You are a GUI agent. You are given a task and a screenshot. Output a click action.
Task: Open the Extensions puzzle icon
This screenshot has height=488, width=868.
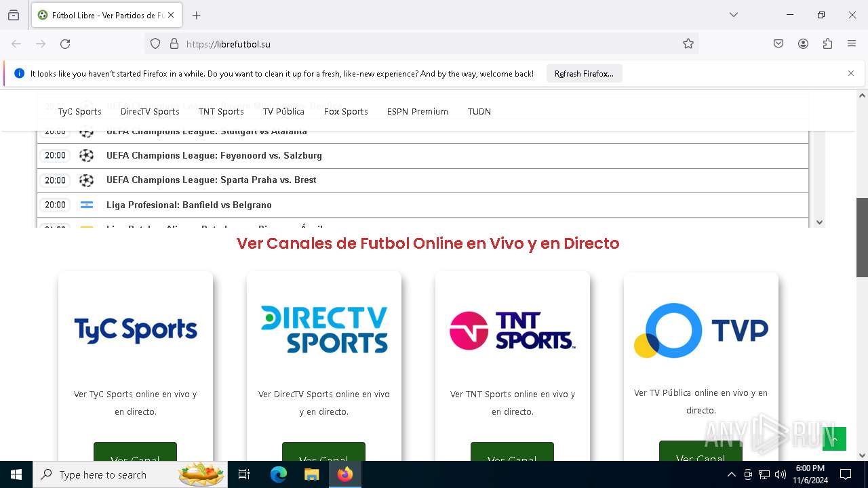[x=827, y=43]
